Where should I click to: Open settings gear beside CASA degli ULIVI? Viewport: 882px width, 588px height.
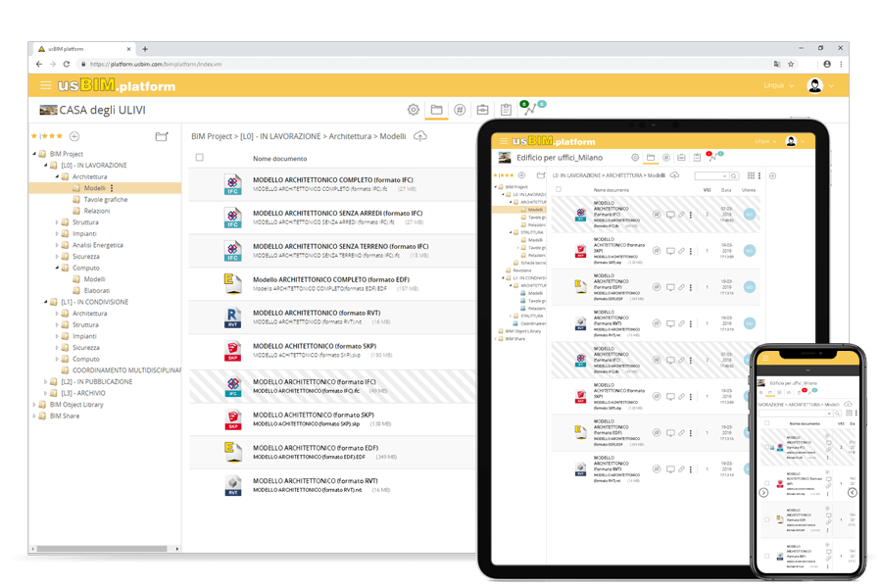(x=414, y=110)
